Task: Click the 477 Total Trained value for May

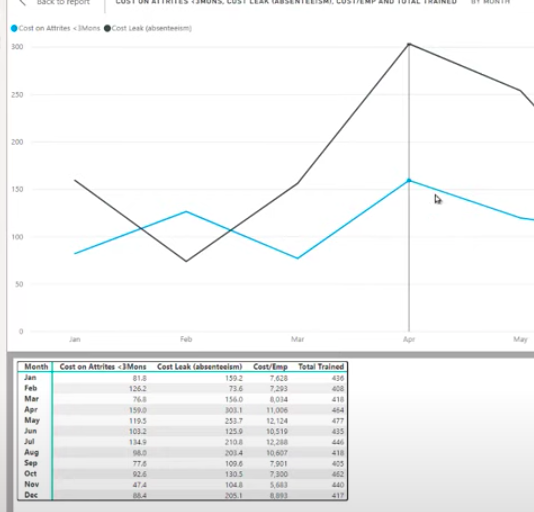Action: (x=338, y=421)
